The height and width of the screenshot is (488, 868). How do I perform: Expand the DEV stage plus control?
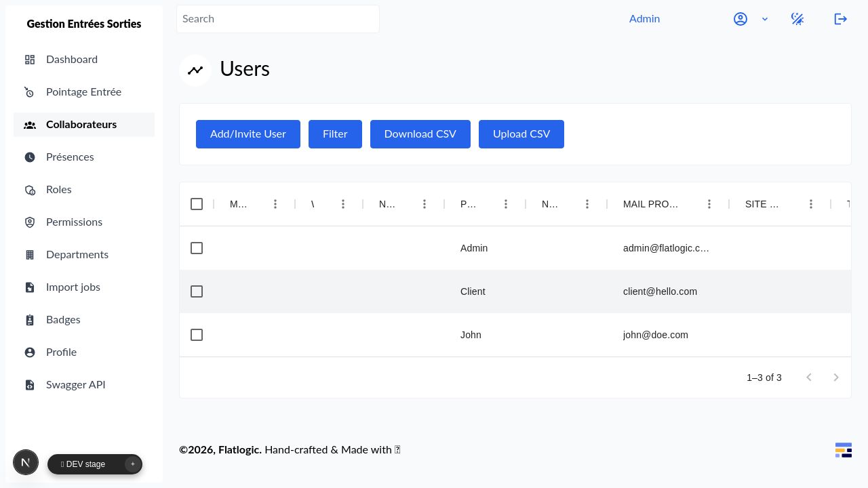(133, 464)
